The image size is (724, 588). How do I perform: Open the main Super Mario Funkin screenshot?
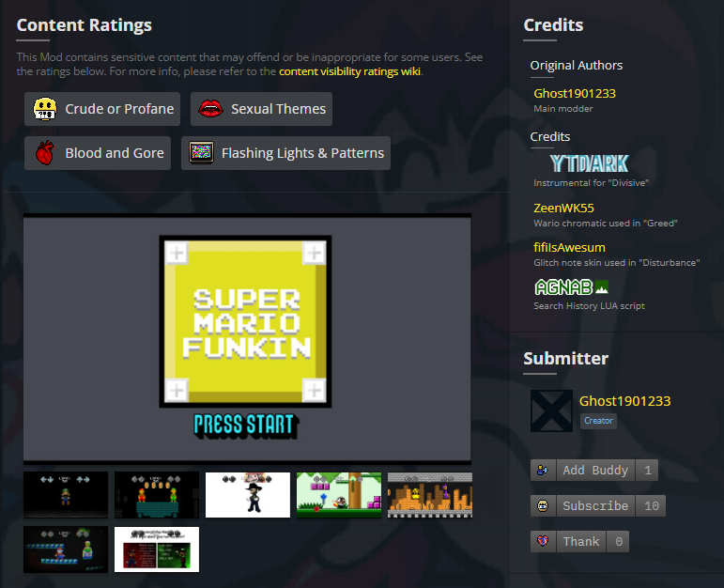[247, 339]
